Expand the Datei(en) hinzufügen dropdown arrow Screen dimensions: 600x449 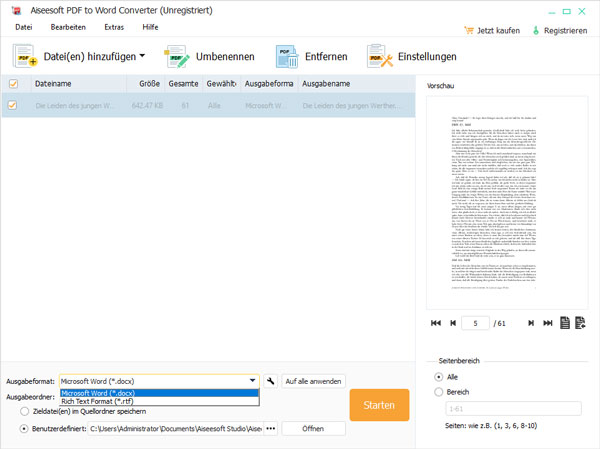[x=142, y=56]
